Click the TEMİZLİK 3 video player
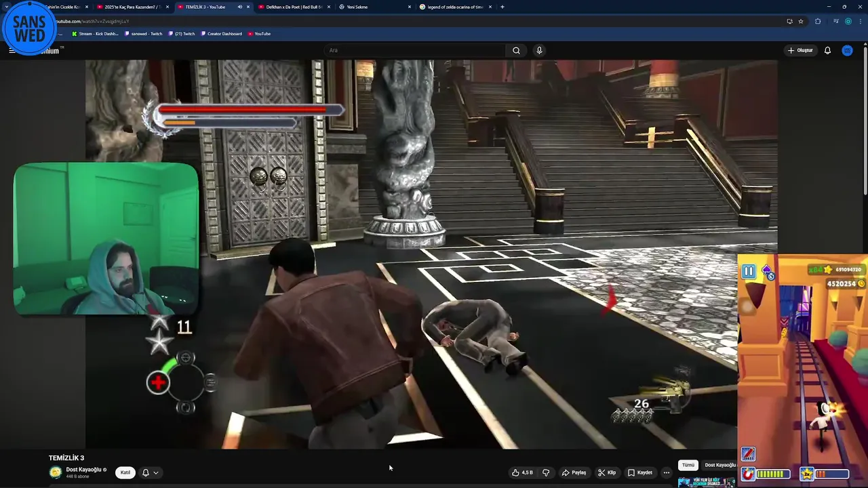This screenshot has height=488, width=868. tap(431, 254)
